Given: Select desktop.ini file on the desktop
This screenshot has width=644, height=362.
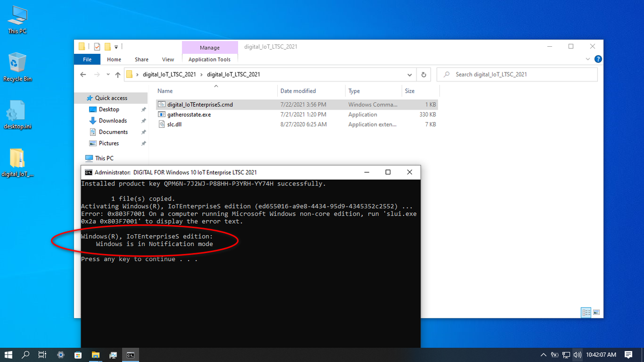Looking at the screenshot, I should coord(17,115).
